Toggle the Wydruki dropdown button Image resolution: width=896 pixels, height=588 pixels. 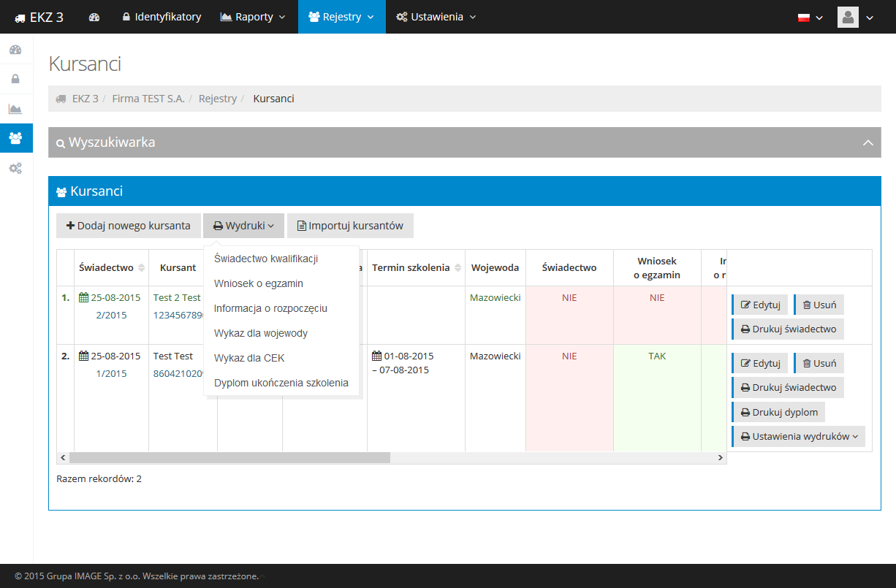[244, 226]
